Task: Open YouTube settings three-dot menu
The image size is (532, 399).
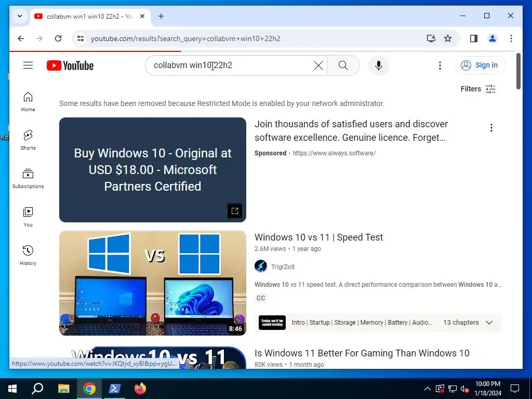Action: [x=440, y=65]
